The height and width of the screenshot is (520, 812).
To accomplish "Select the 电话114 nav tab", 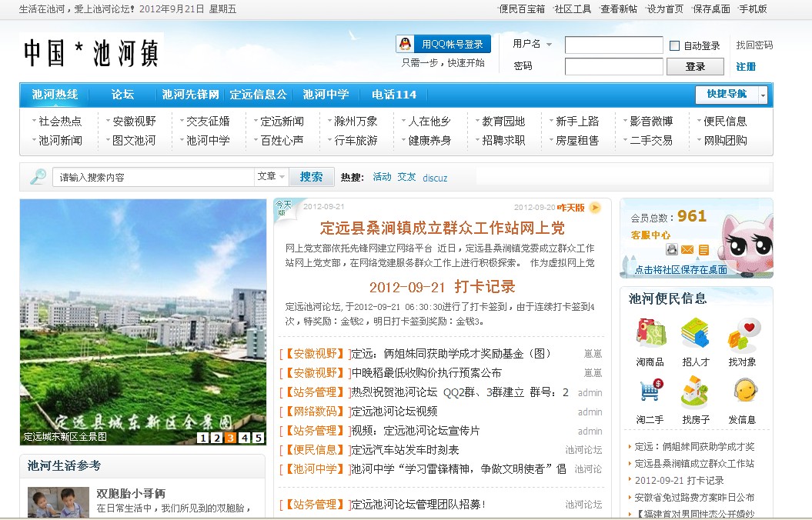I will (x=394, y=94).
